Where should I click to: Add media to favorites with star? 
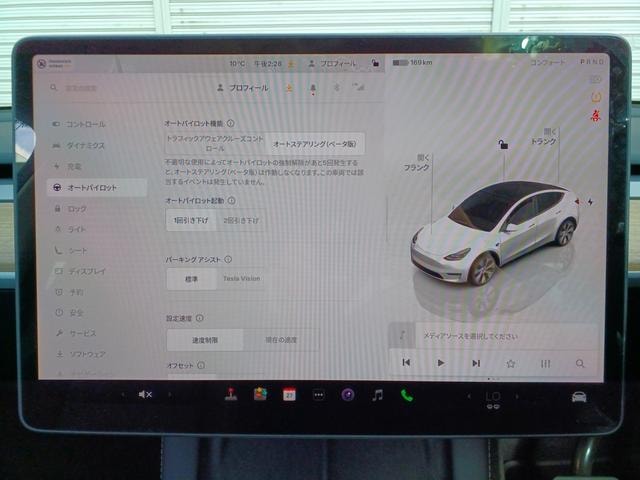(510, 363)
